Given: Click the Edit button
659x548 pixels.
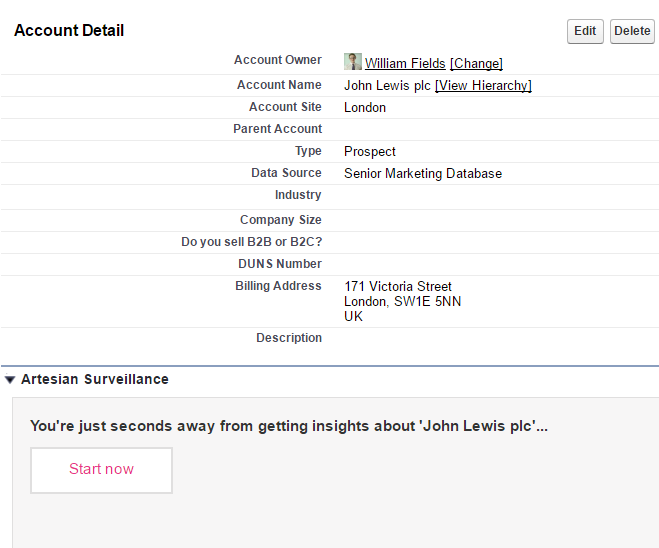Looking at the screenshot, I should click(x=585, y=31).
